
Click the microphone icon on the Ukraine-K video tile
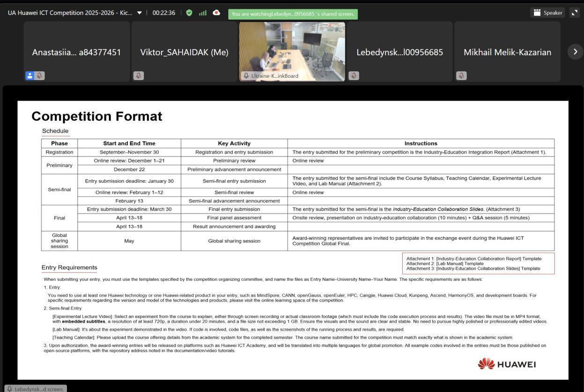click(246, 76)
